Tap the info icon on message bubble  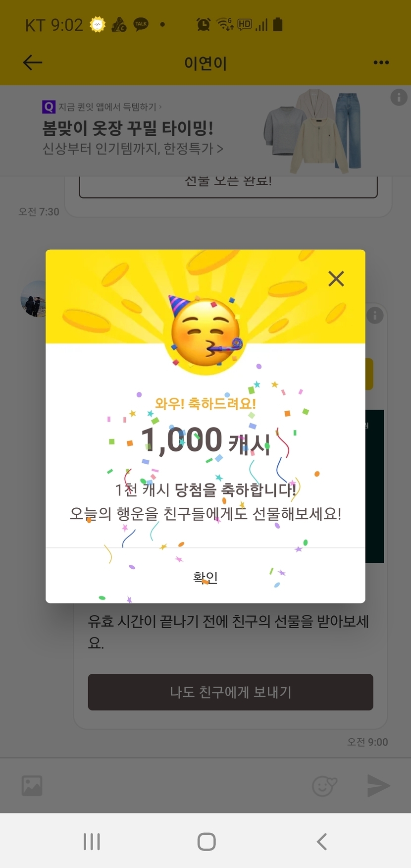pos(375,315)
